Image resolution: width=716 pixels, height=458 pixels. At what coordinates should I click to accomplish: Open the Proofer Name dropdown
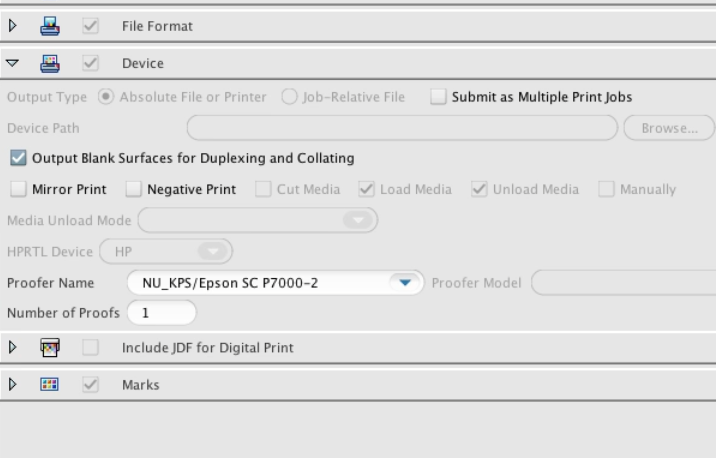tap(276, 283)
